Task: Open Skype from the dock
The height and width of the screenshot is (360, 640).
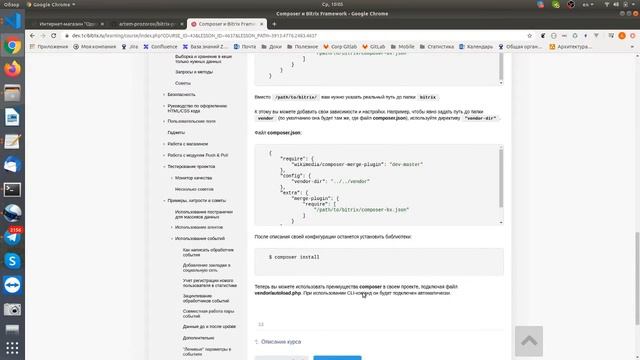Action: (12, 261)
